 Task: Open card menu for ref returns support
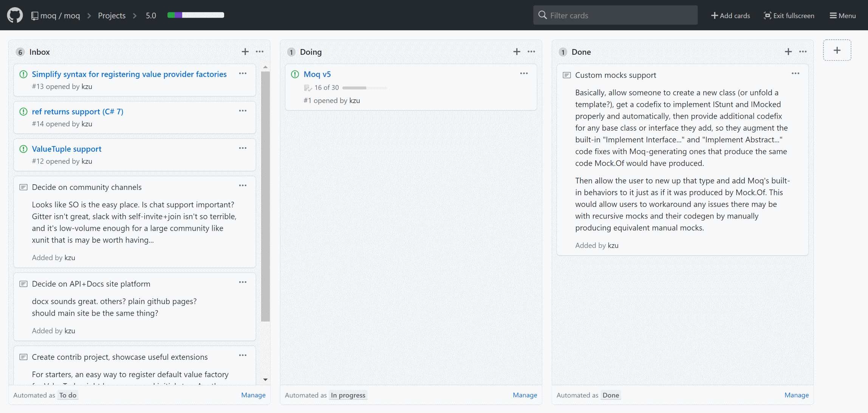pyautogui.click(x=243, y=111)
